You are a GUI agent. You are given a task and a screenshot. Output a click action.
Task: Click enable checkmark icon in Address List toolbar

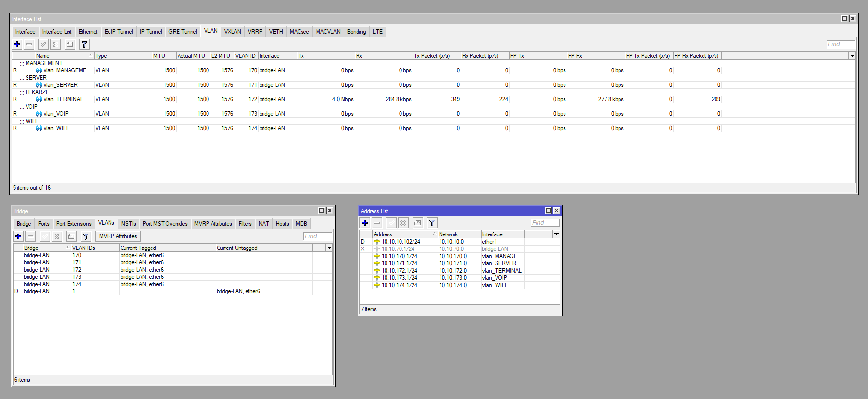coord(391,223)
